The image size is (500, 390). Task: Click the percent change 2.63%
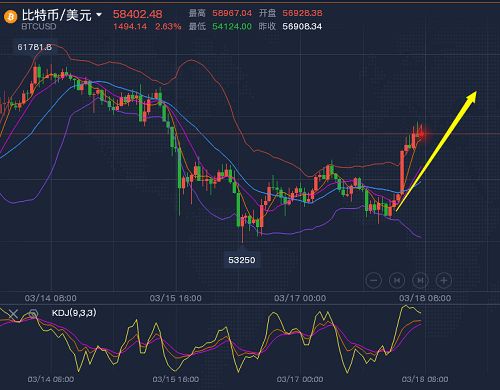(168, 27)
